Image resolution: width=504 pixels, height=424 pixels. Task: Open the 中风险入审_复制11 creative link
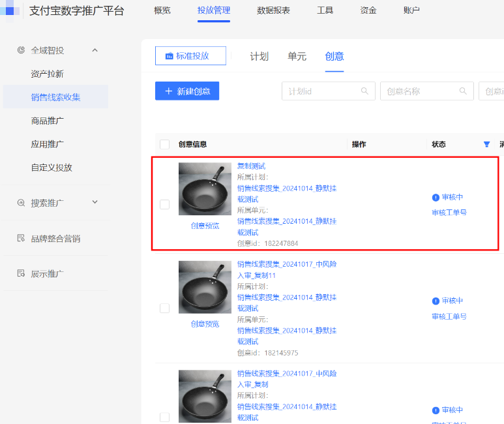pyautogui.click(x=287, y=269)
